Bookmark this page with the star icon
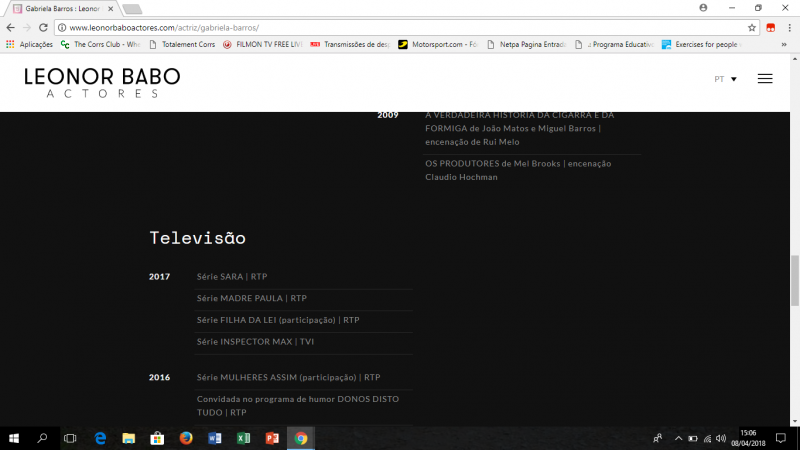 [752, 28]
